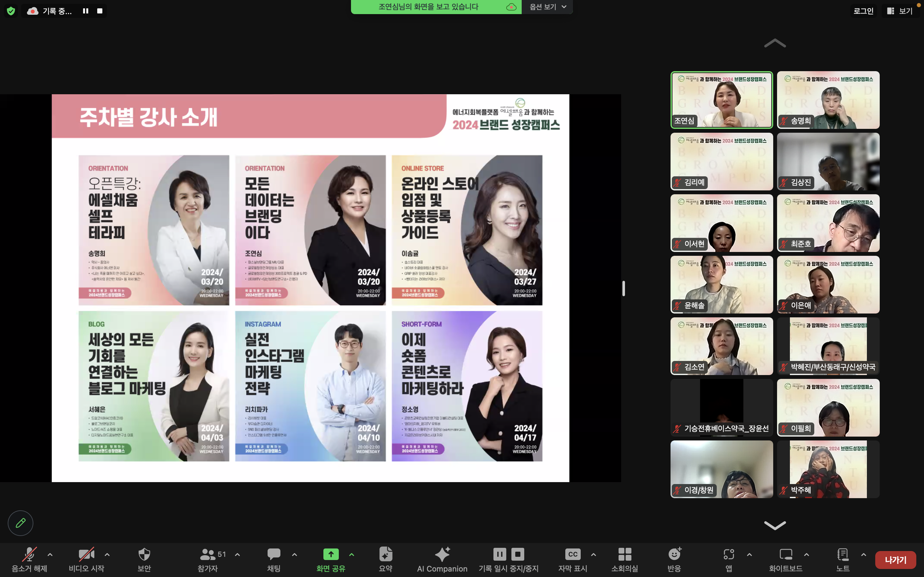Open the 참가자 participants panel icon
The image size is (924, 577).
coord(208,554)
